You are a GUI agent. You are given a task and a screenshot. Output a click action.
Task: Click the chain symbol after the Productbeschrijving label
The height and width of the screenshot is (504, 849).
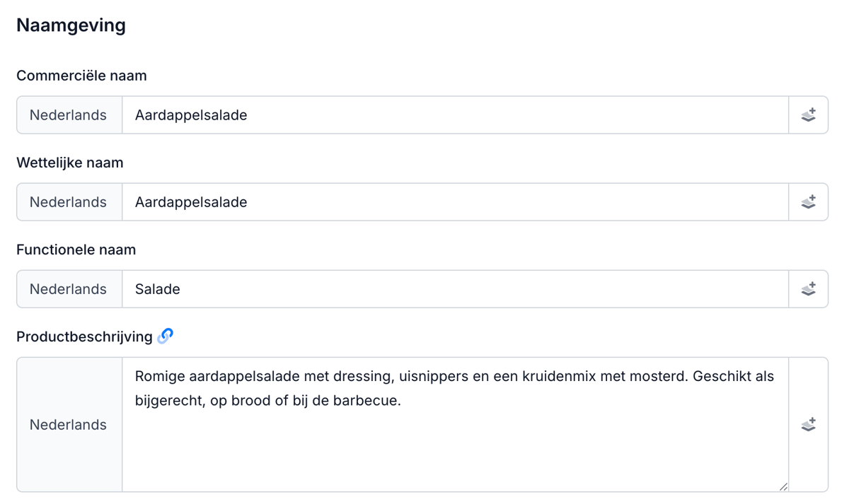pos(165,336)
